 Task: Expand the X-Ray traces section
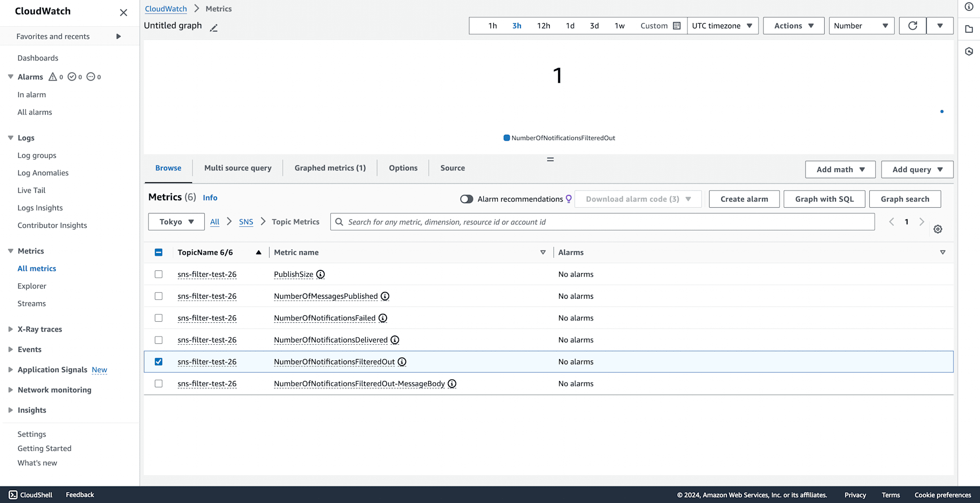pos(10,329)
